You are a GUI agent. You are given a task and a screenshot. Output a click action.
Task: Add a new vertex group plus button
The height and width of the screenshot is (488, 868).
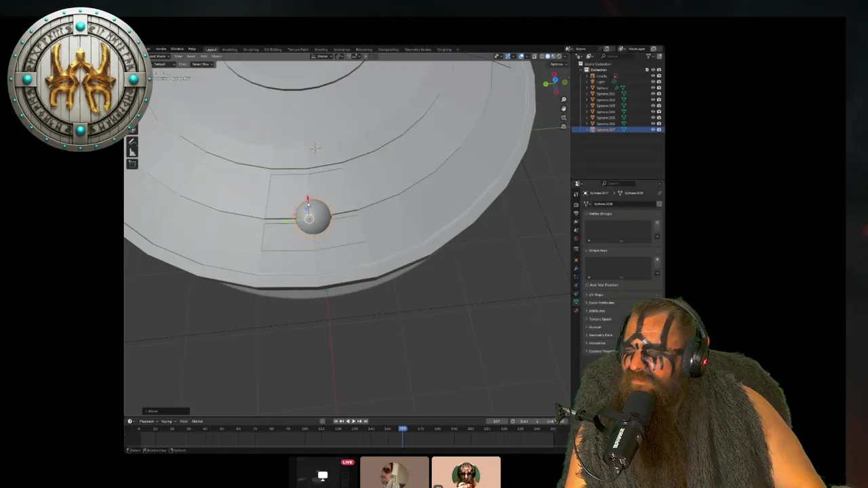(x=657, y=223)
